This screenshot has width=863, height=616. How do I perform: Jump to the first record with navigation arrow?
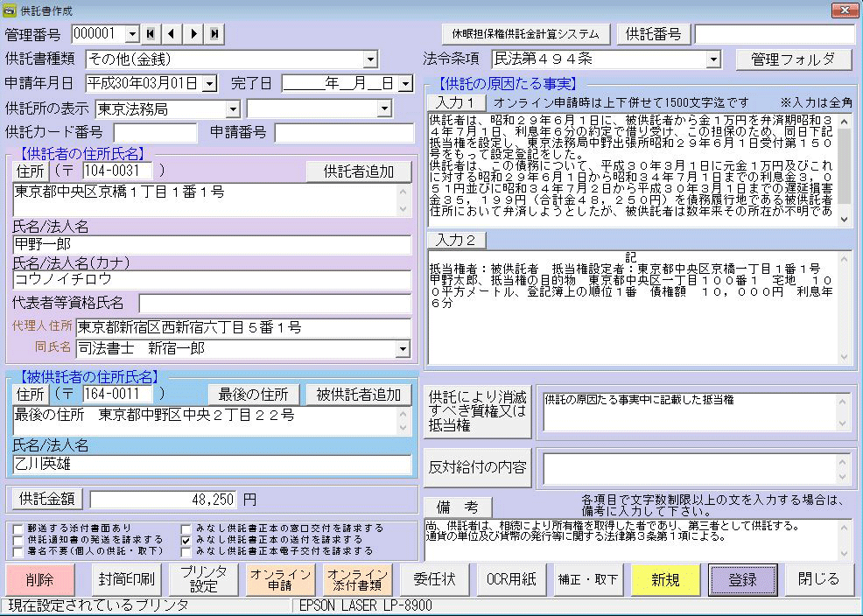click(151, 34)
